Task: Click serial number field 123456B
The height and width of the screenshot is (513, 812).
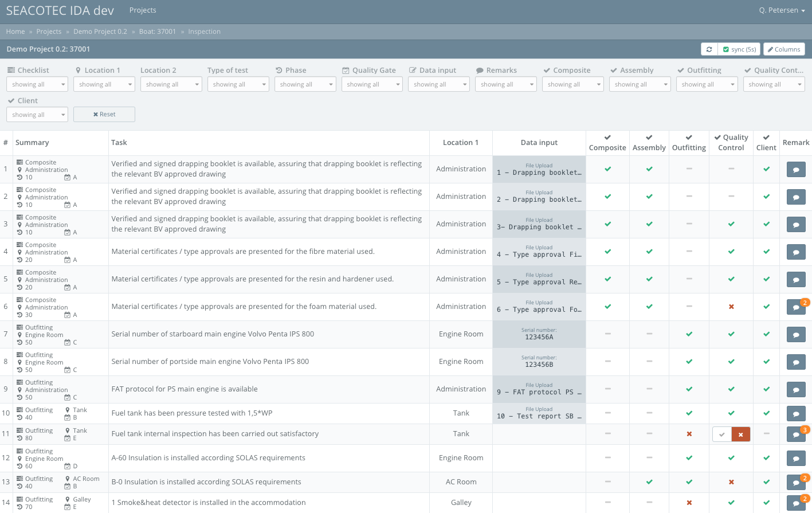Action: [x=539, y=362]
